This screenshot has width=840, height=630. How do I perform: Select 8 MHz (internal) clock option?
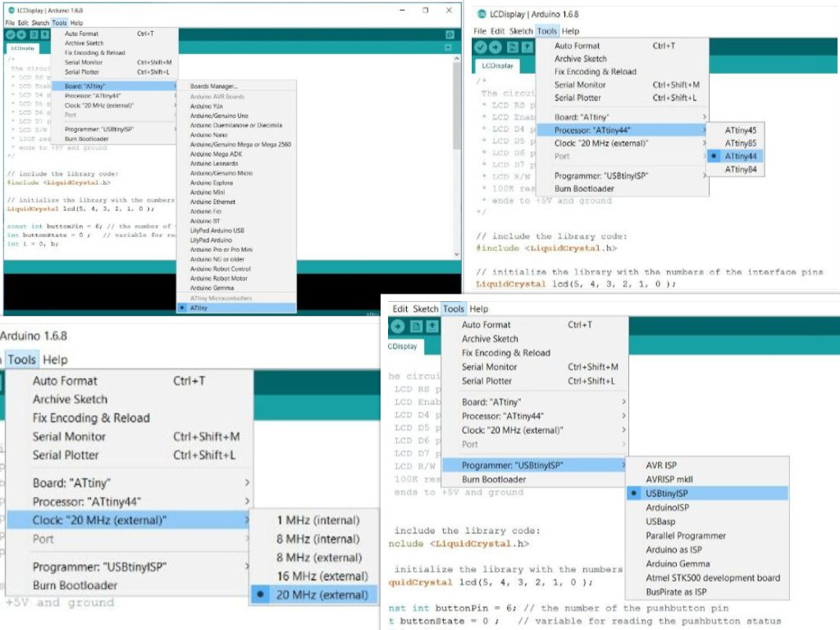(315, 539)
